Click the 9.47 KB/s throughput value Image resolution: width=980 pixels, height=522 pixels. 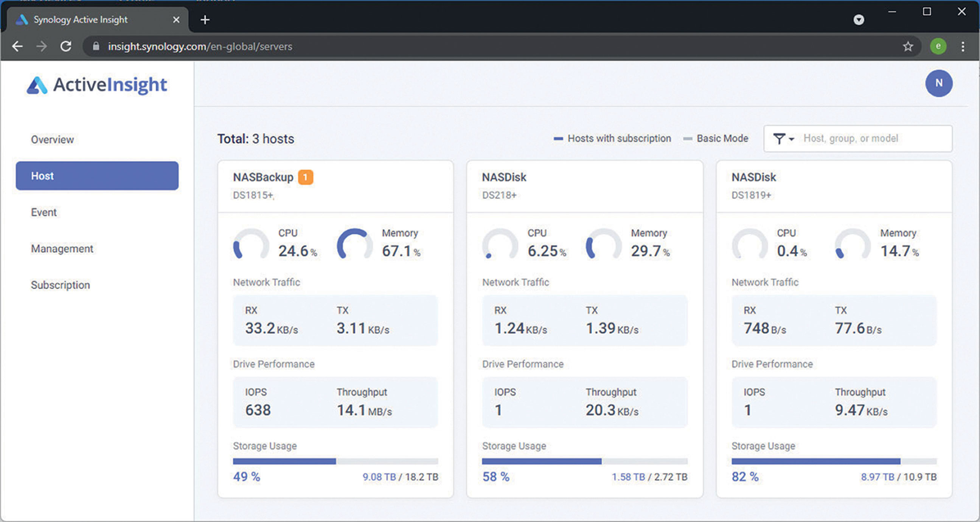861,410
